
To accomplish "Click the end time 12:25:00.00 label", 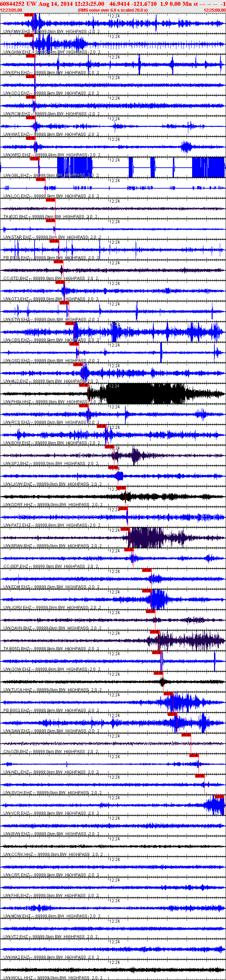I will (215, 10).
